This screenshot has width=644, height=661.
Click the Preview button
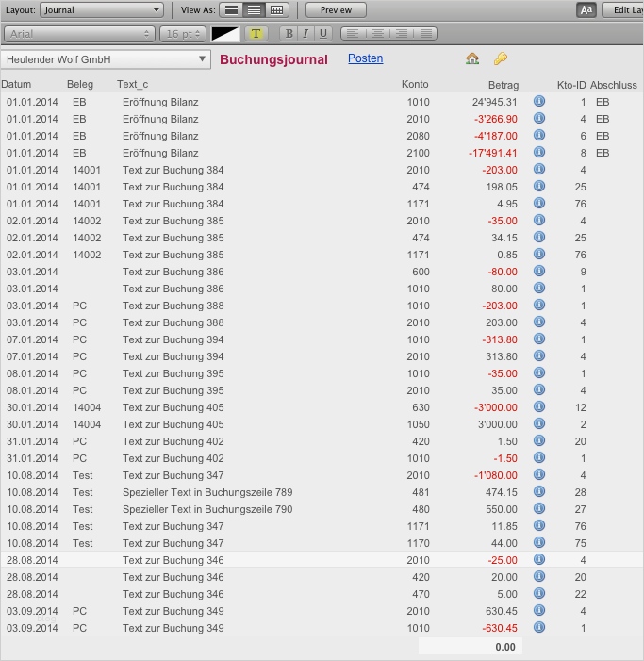pos(336,10)
